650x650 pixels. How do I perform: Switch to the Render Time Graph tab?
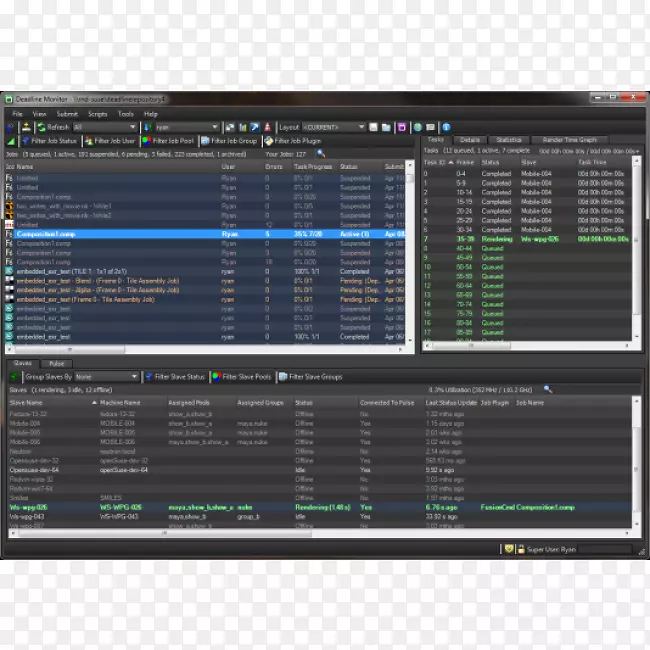tap(569, 140)
